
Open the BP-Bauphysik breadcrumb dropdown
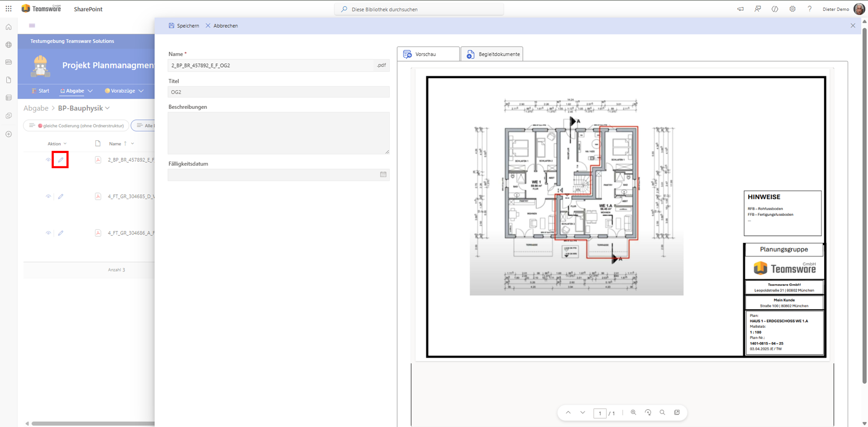(x=108, y=108)
